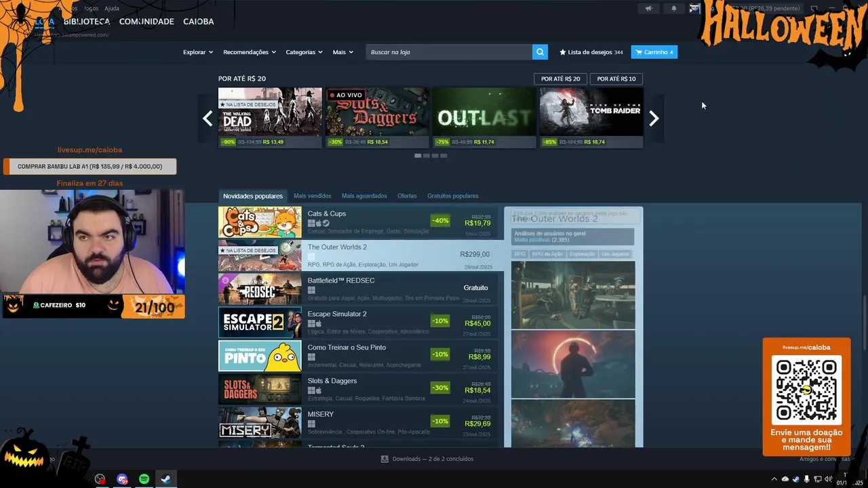Click the Exploração tag in preview panel
This screenshot has width=868, height=488.
click(582, 254)
